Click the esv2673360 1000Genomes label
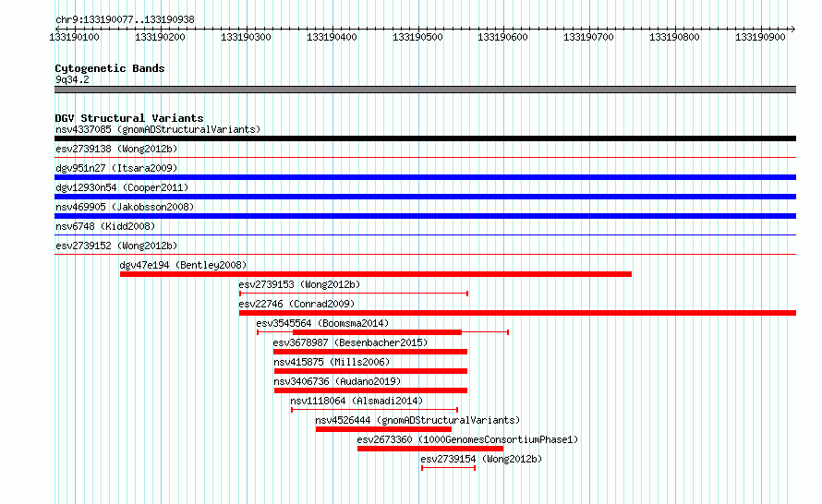Screen dimensions: 822x504 467,439
